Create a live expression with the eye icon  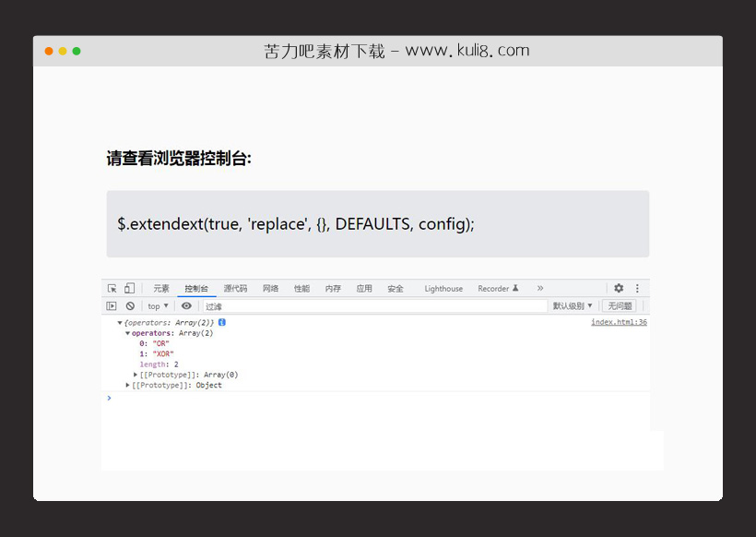click(185, 306)
